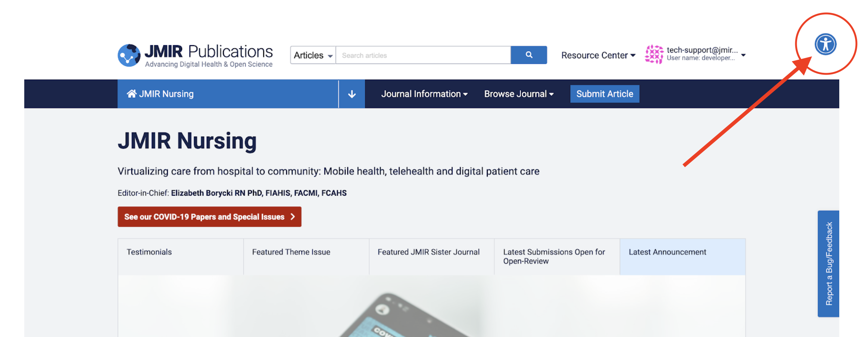Screen dimensions: 868x337
Task: Click the pink user avatar icon
Action: [654, 54]
